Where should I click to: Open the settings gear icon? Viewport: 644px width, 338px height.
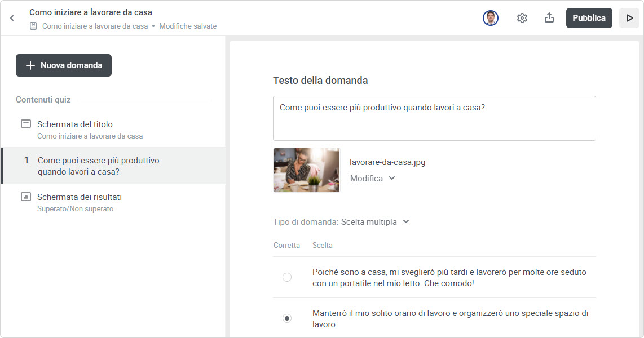tap(522, 18)
